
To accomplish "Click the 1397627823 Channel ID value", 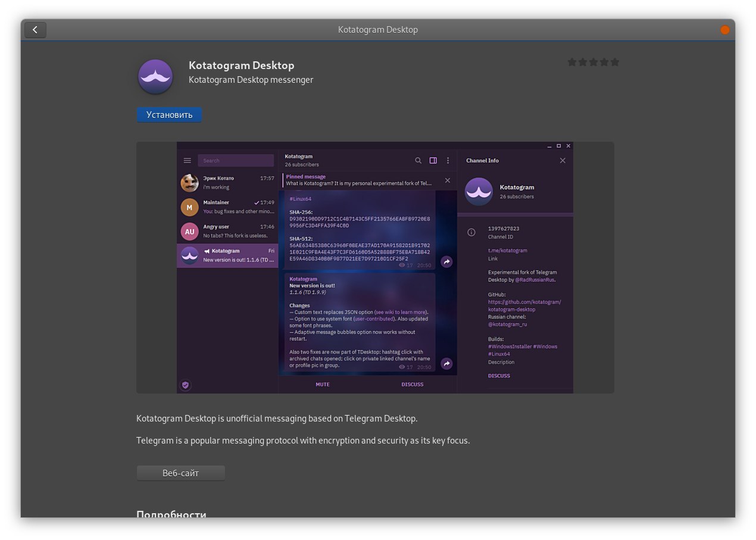I will coord(504,229).
